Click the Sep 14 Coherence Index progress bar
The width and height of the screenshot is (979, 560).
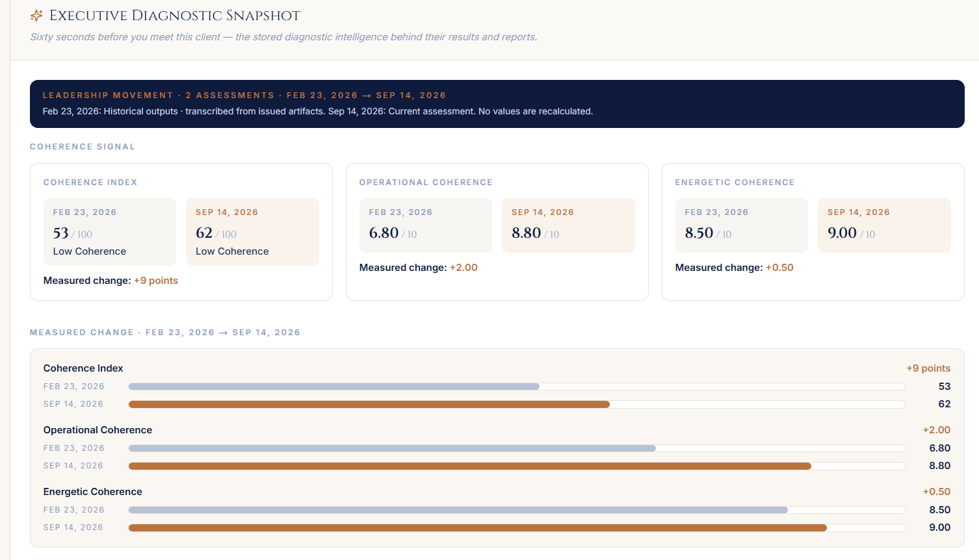[x=517, y=404]
